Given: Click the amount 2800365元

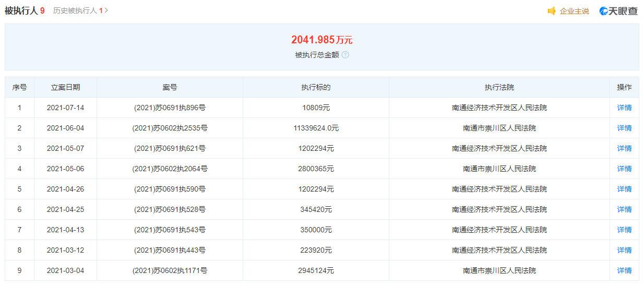Looking at the screenshot, I should click(316, 169).
